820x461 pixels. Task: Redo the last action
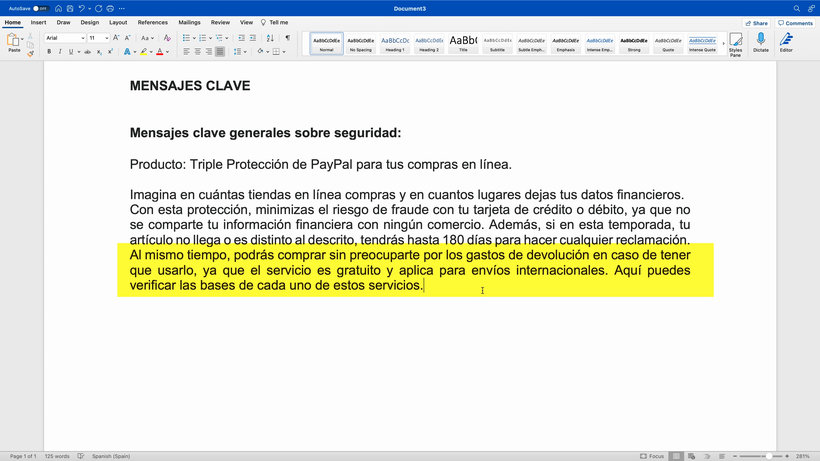98,8
